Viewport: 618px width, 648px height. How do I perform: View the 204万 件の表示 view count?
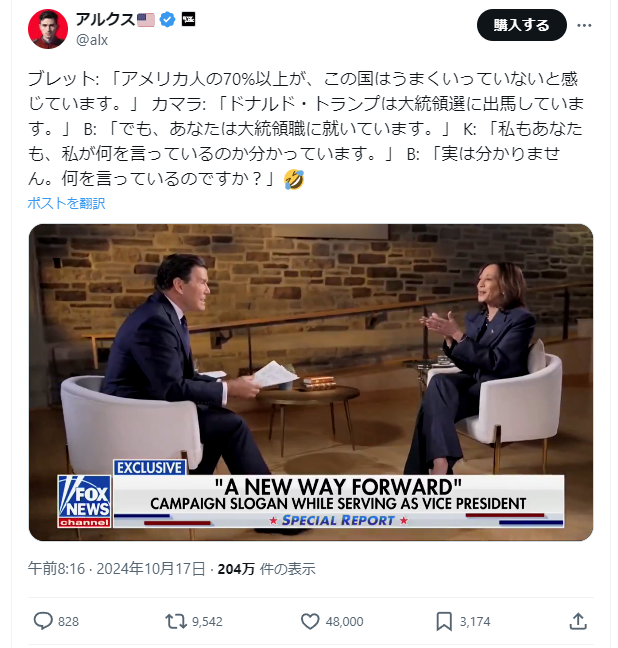267,569
